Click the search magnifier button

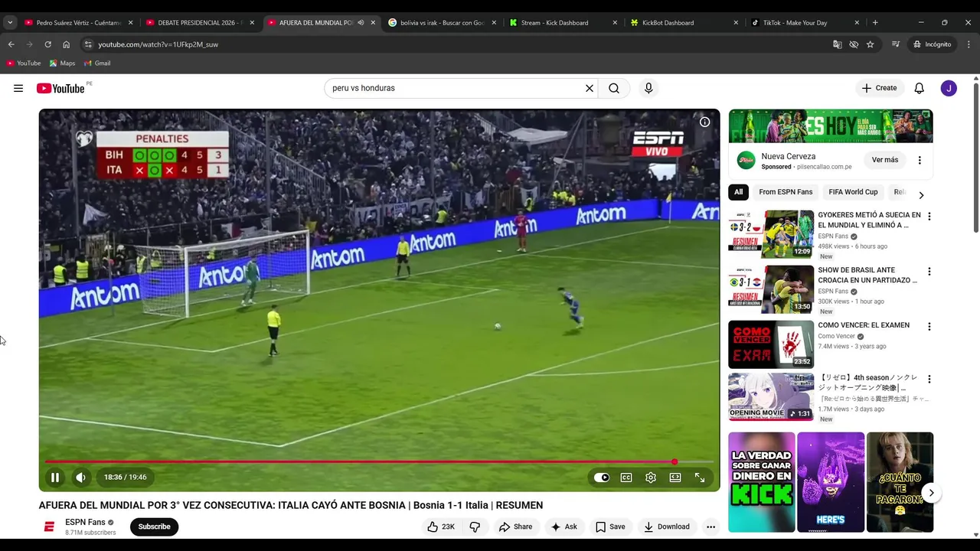point(614,88)
